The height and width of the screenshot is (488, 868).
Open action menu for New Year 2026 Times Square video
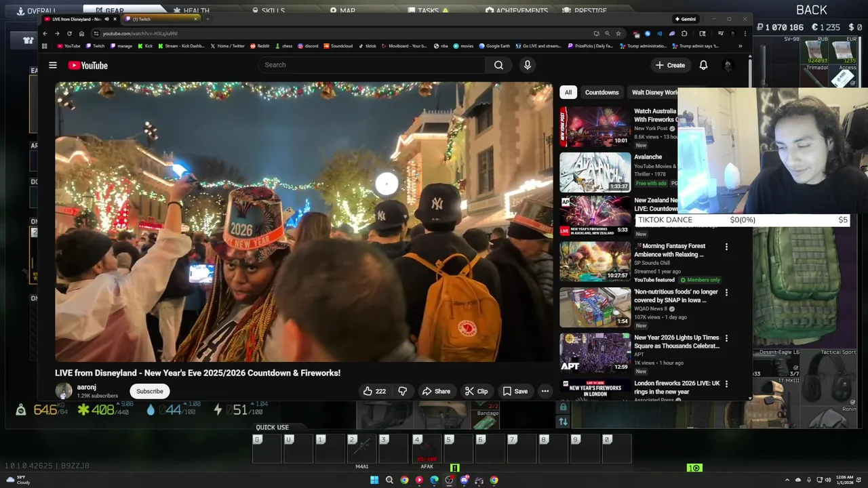click(x=726, y=338)
